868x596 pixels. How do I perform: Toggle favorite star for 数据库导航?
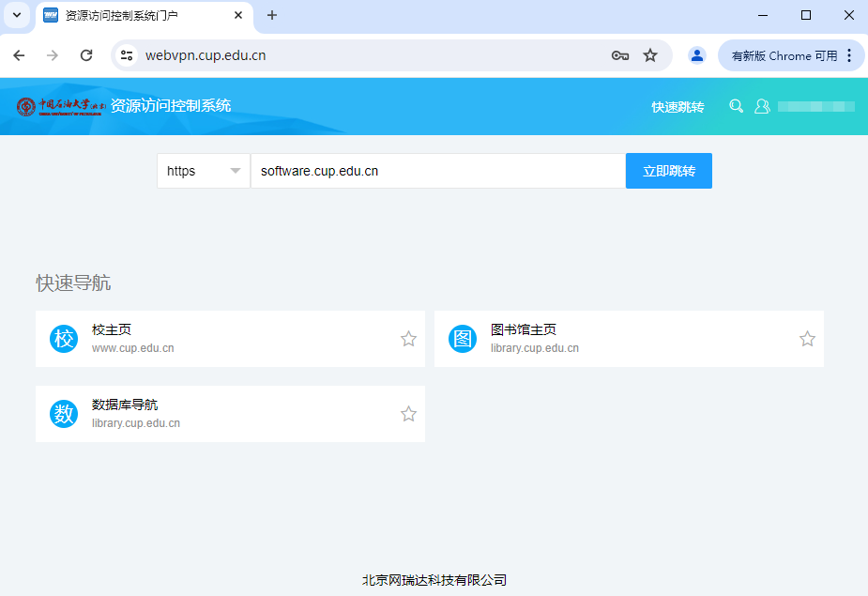[x=408, y=414]
